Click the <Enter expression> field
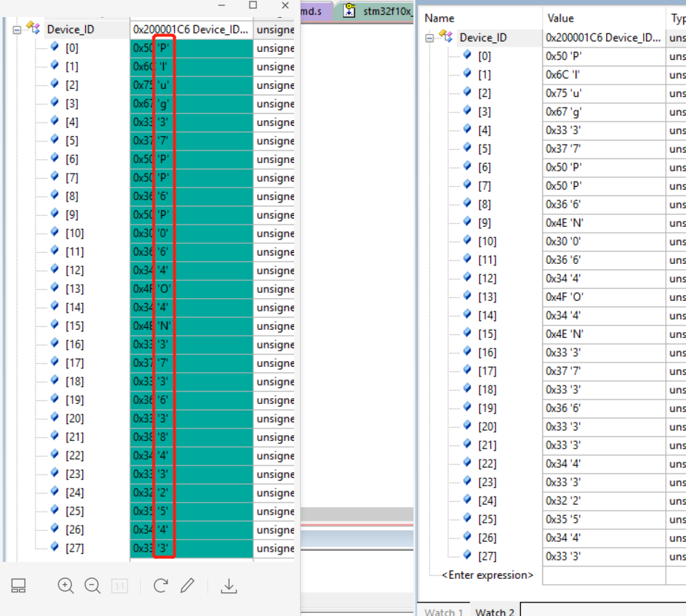This screenshot has height=616, width=686. pyautogui.click(x=487, y=574)
